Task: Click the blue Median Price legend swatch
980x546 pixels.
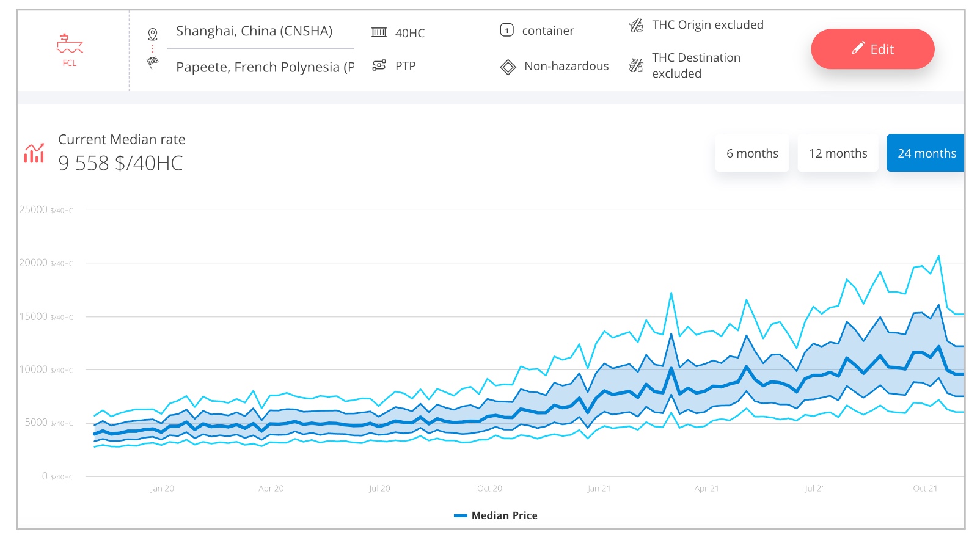Action: point(461,515)
